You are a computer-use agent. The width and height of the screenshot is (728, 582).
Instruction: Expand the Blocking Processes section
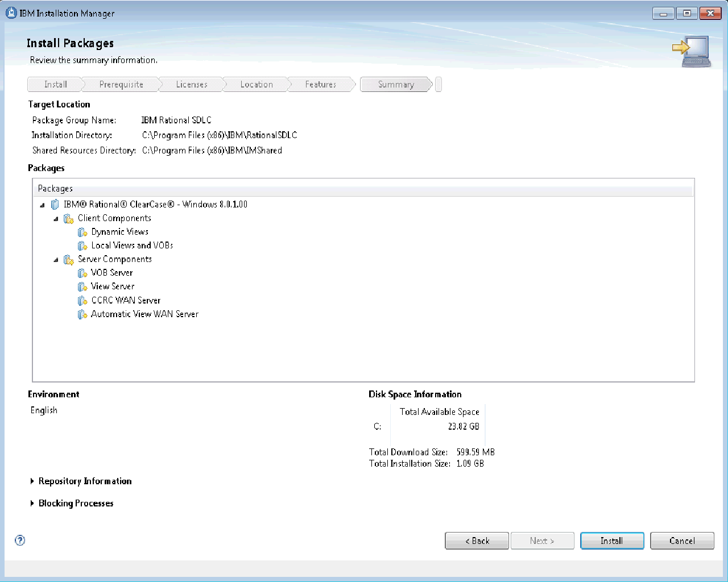32,504
